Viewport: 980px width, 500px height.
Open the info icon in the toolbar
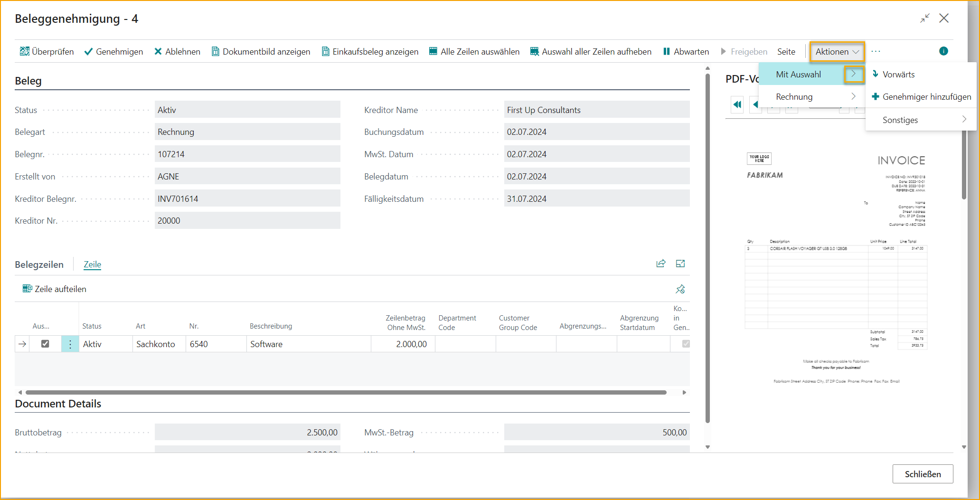pos(943,51)
